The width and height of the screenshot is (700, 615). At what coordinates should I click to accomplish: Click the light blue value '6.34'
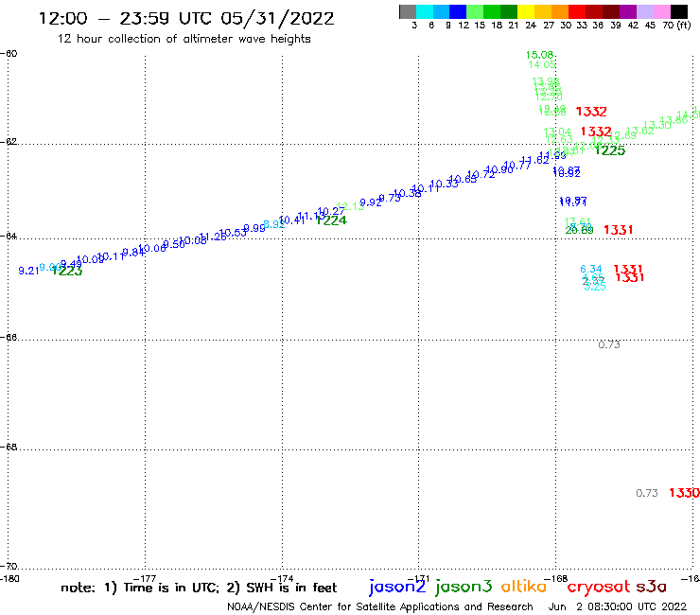591,269
